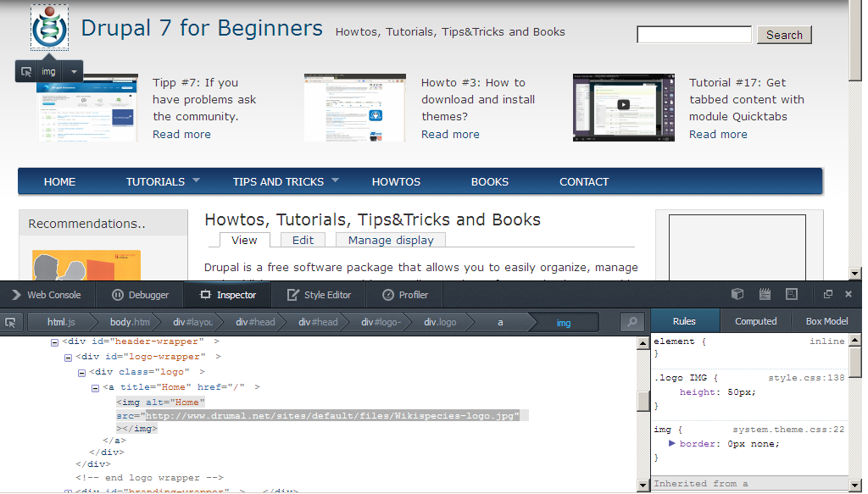Select the 'a' breadcrumb

coord(500,322)
